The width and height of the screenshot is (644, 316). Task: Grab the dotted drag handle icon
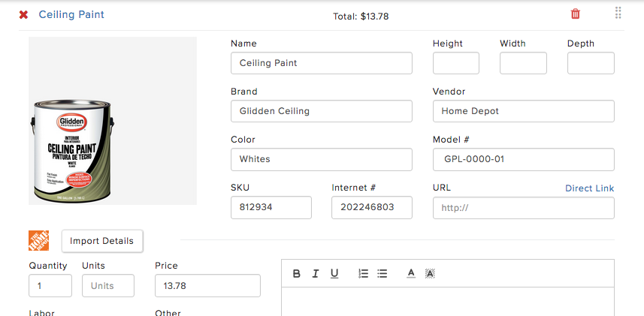[x=618, y=13]
